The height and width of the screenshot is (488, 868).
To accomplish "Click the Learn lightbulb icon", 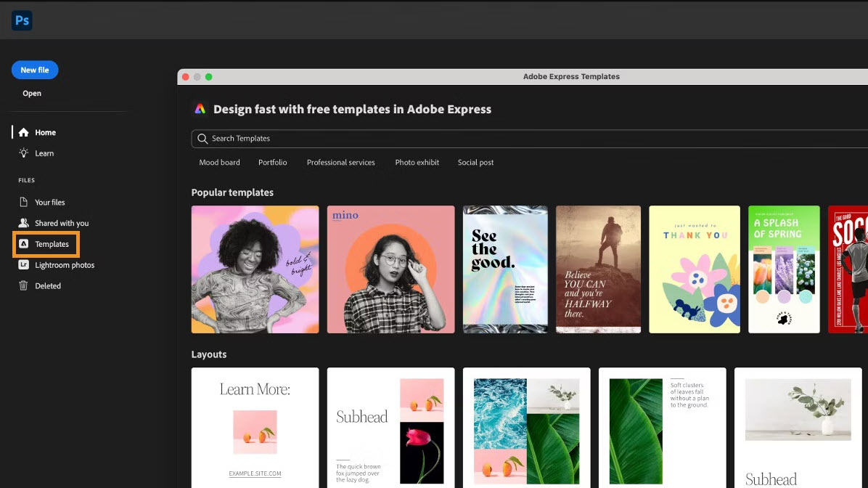I will coord(24,153).
